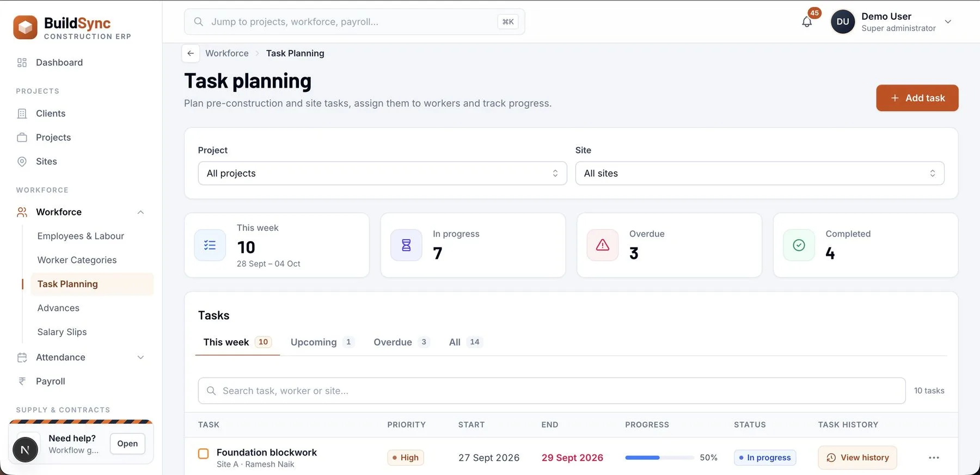Click the Projects briefcase icon
980x475 pixels.
click(x=22, y=138)
